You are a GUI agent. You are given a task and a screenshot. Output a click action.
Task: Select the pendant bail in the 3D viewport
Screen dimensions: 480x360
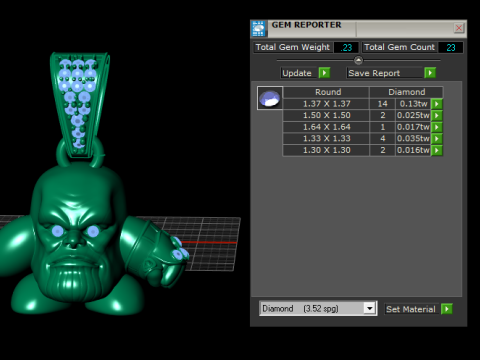[79, 105]
